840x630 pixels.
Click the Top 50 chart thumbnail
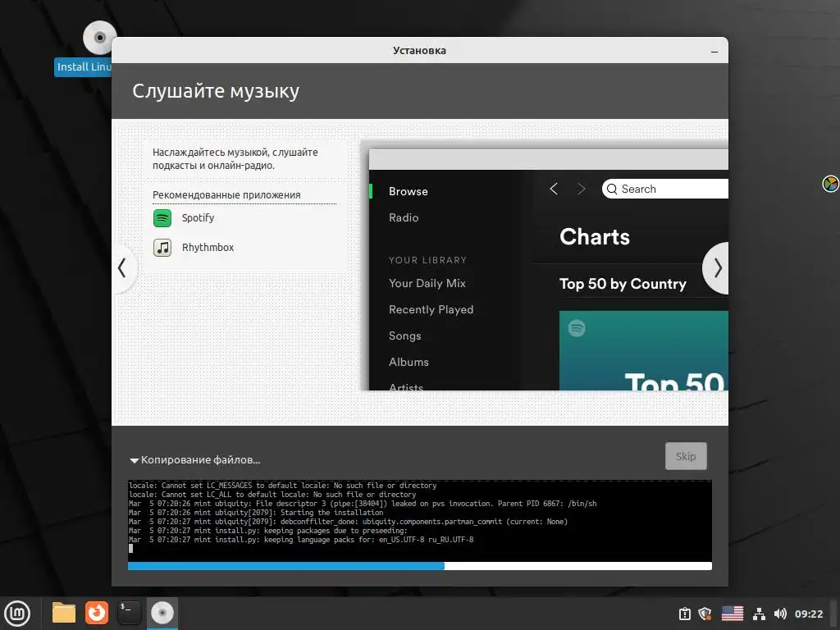click(x=643, y=350)
